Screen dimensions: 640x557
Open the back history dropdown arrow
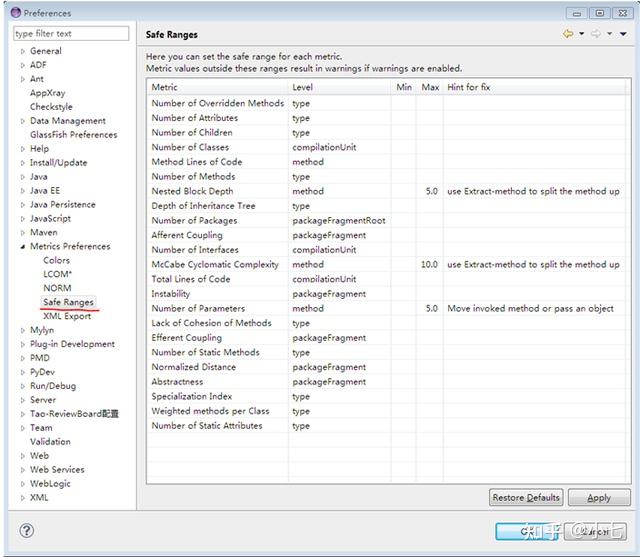pyautogui.click(x=581, y=34)
